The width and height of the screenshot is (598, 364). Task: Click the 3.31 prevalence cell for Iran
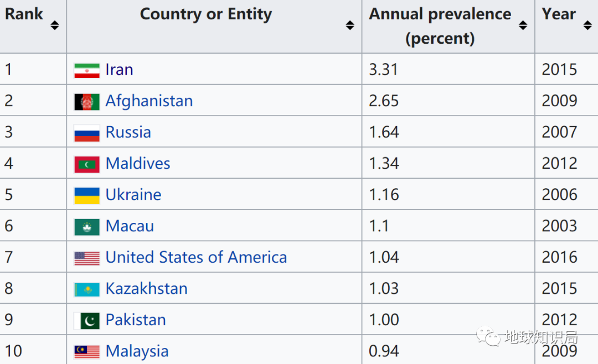(x=383, y=70)
